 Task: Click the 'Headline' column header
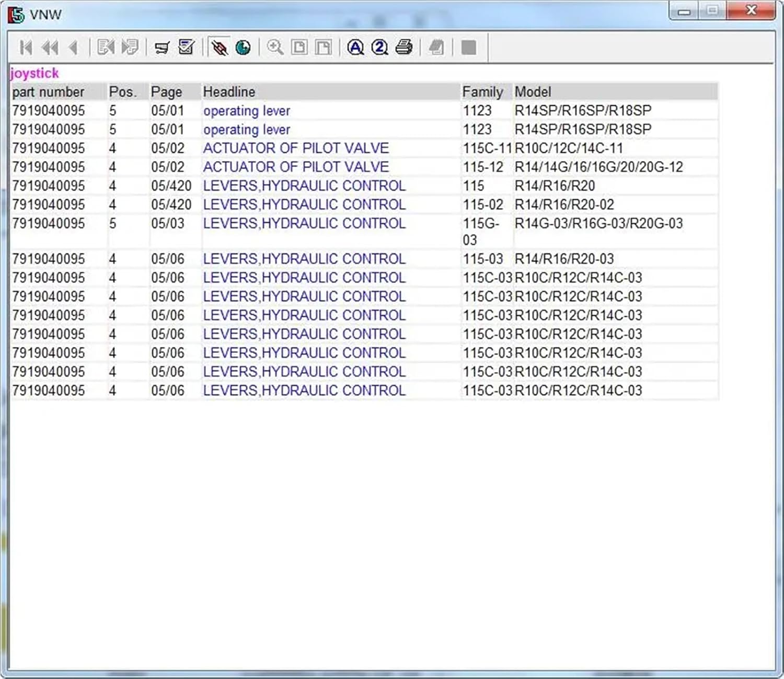229,92
